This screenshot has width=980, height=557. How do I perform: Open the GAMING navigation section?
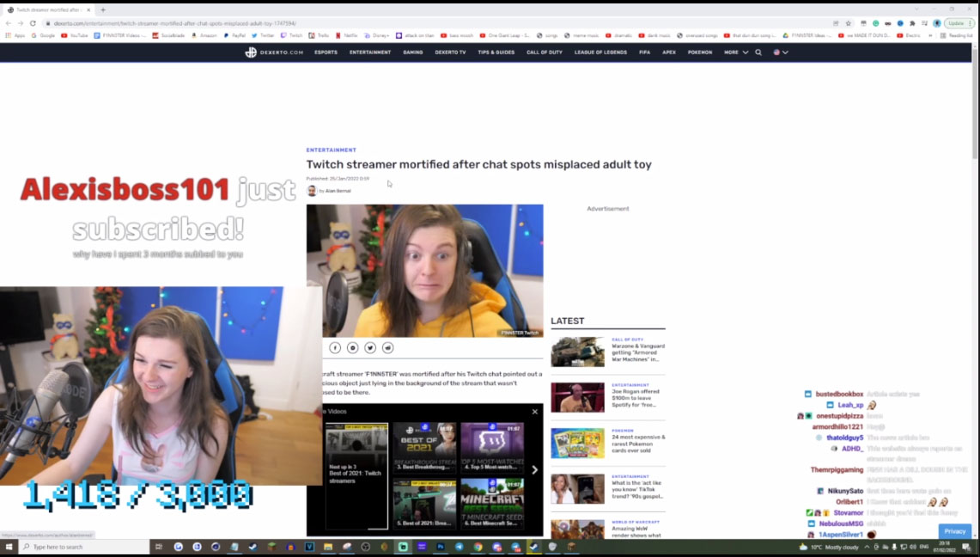tap(412, 52)
